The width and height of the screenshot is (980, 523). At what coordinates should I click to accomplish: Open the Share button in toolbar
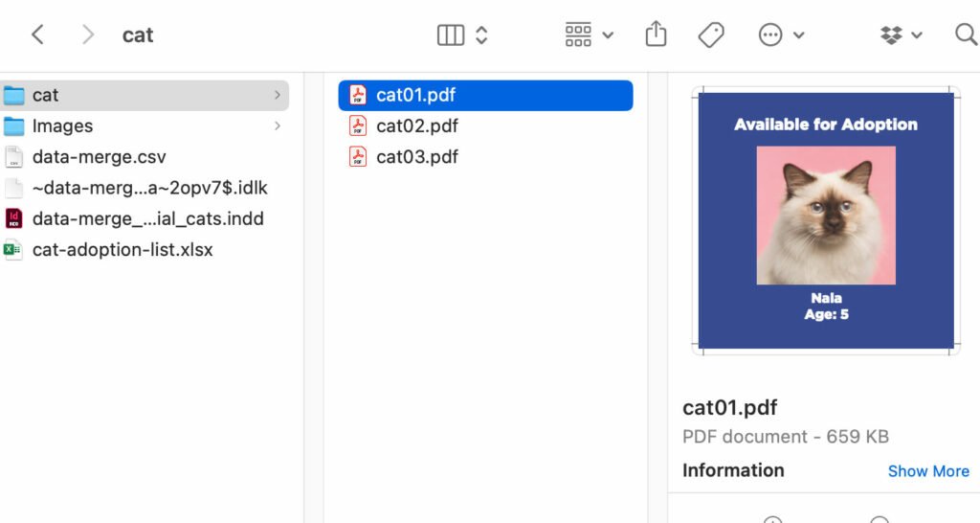[656, 35]
